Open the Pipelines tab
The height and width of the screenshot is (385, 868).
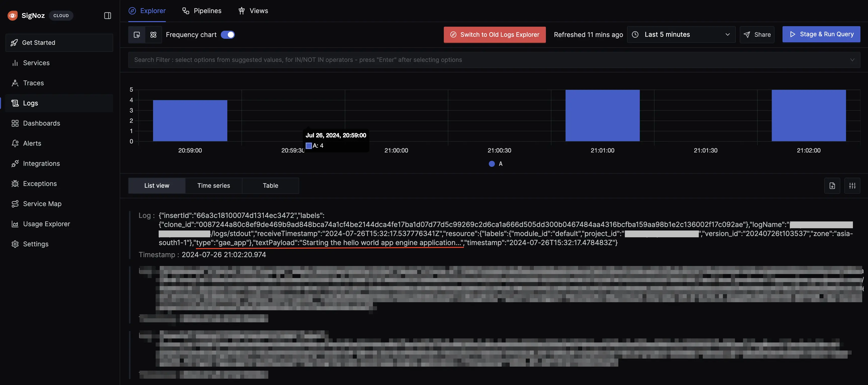(202, 11)
